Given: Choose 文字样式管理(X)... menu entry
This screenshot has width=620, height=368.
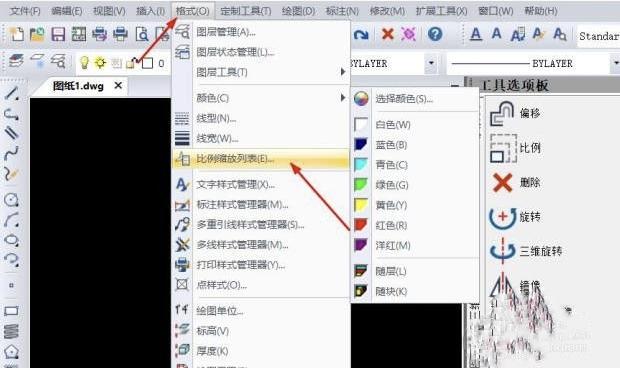Looking at the screenshot, I should (261, 185).
